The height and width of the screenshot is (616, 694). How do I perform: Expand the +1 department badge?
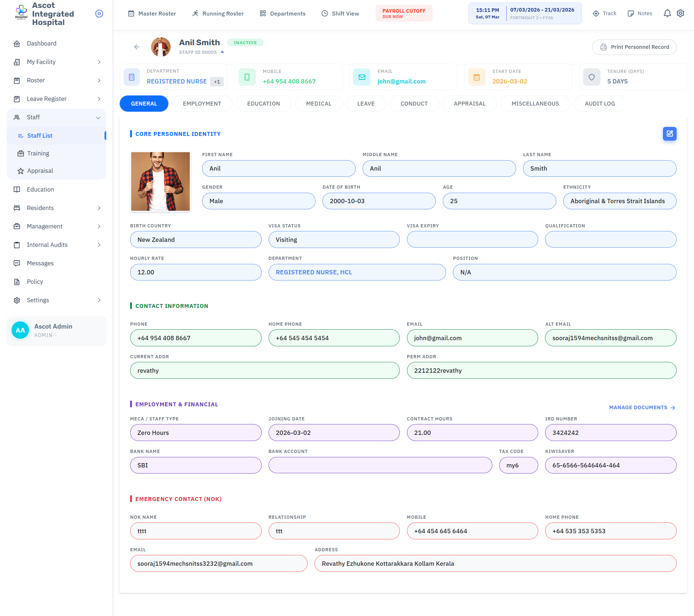217,82
